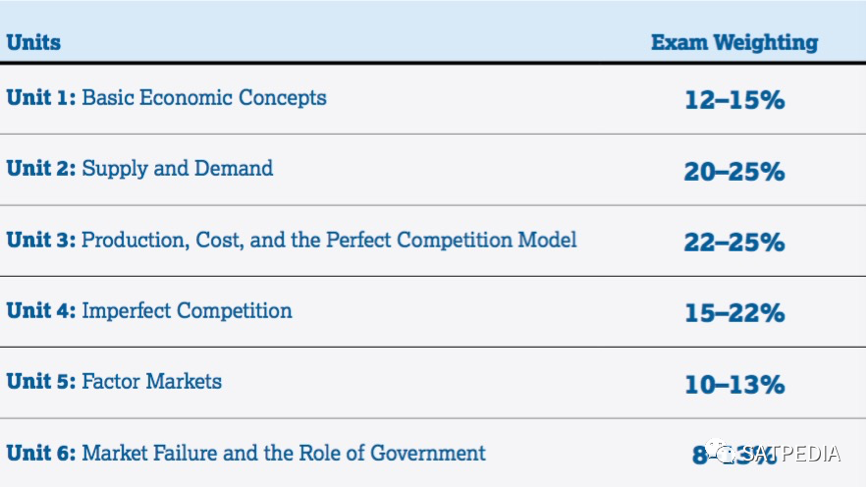Select the 22–25% weighting value
Image resolution: width=866 pixels, height=487 pixels.
coord(735,242)
